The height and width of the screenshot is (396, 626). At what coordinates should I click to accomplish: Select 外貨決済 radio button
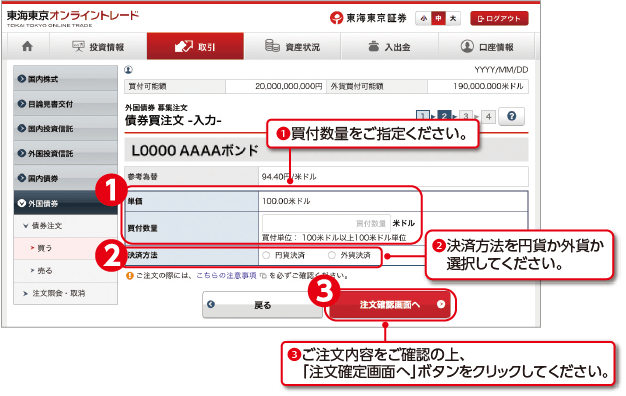pos(331,255)
